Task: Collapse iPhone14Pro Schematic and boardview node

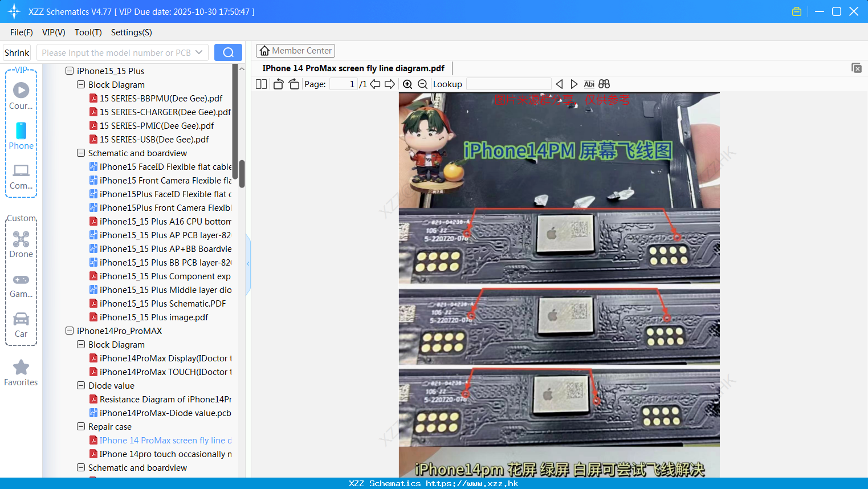Action: click(x=81, y=468)
